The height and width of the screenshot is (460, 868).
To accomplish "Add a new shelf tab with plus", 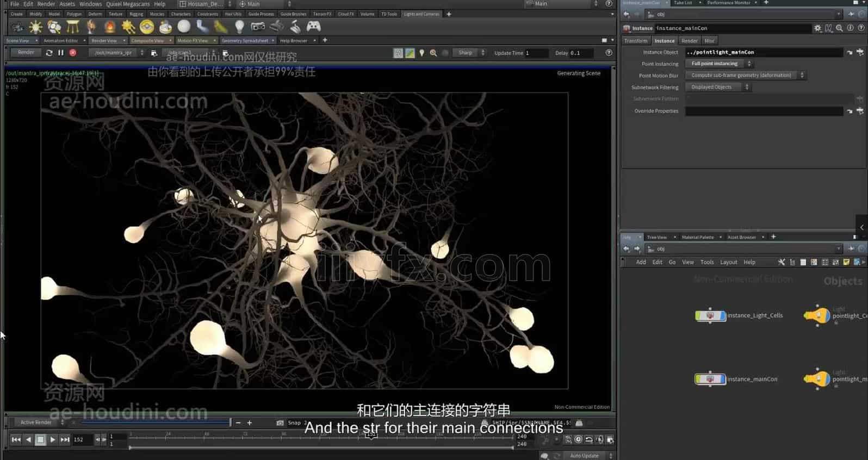I will (449, 14).
